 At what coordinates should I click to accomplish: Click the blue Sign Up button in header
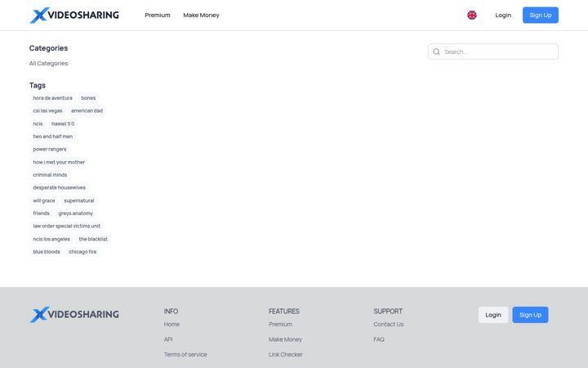click(541, 15)
